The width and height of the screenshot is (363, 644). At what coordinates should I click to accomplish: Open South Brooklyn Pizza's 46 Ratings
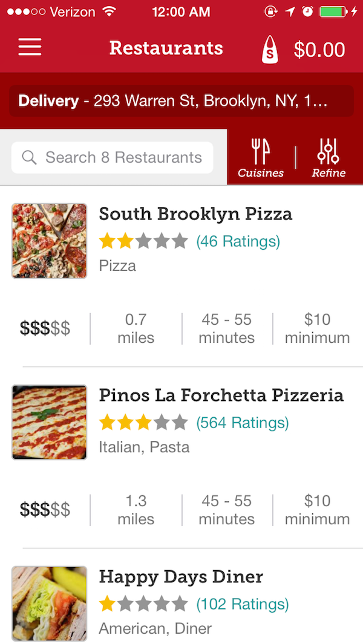(x=238, y=242)
